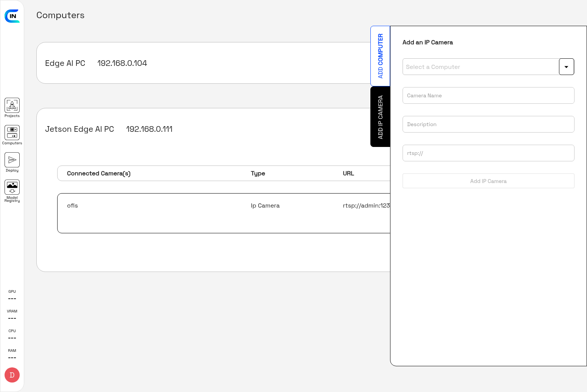Click the Camera Name input field
The height and width of the screenshot is (392, 587).
click(488, 95)
